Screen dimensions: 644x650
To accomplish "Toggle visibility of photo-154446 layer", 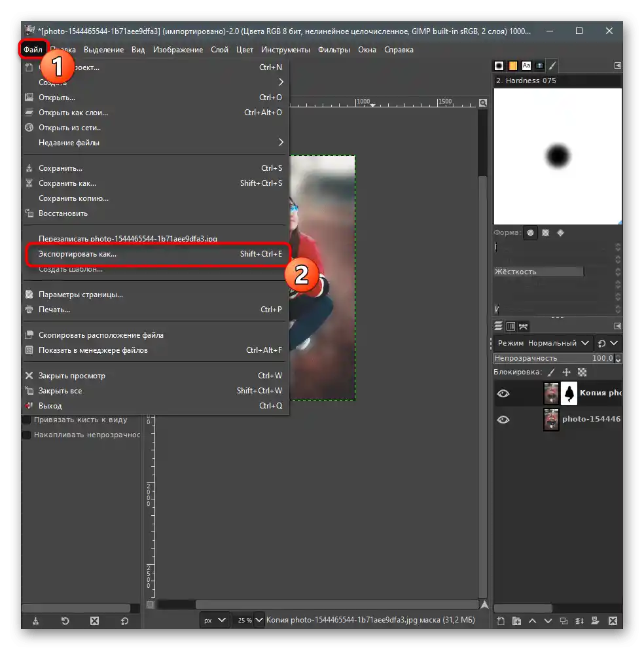I will pyautogui.click(x=503, y=420).
